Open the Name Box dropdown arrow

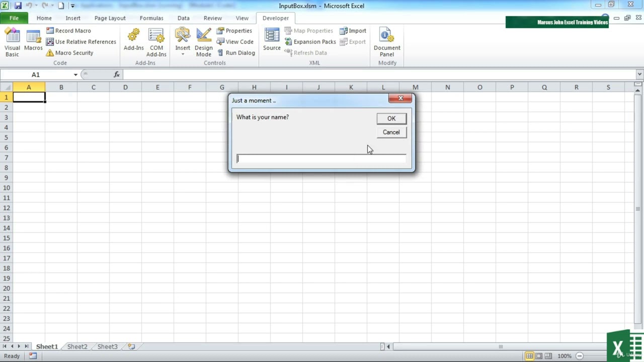(75, 74)
